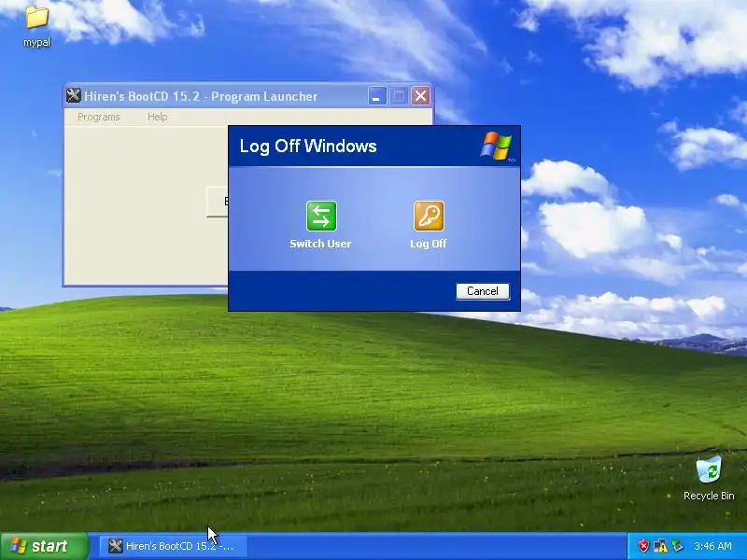Click the safely remove hardware tray icon

click(x=677, y=546)
